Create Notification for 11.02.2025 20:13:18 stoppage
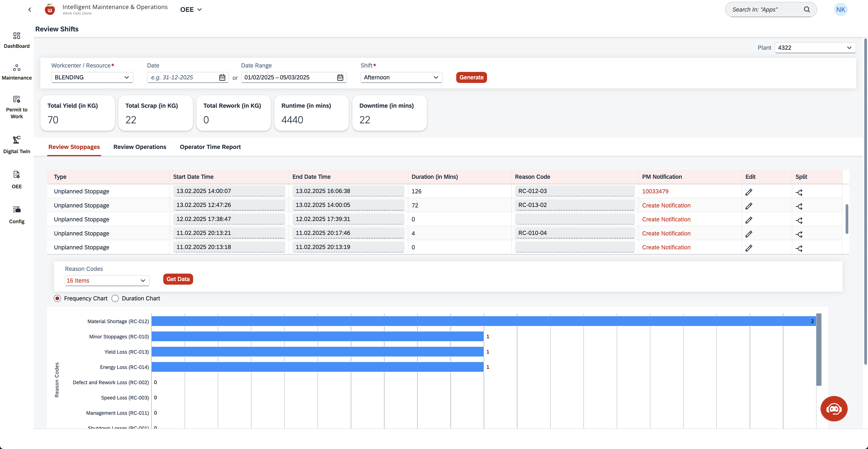Image resolution: width=868 pixels, height=449 pixels. pos(666,247)
